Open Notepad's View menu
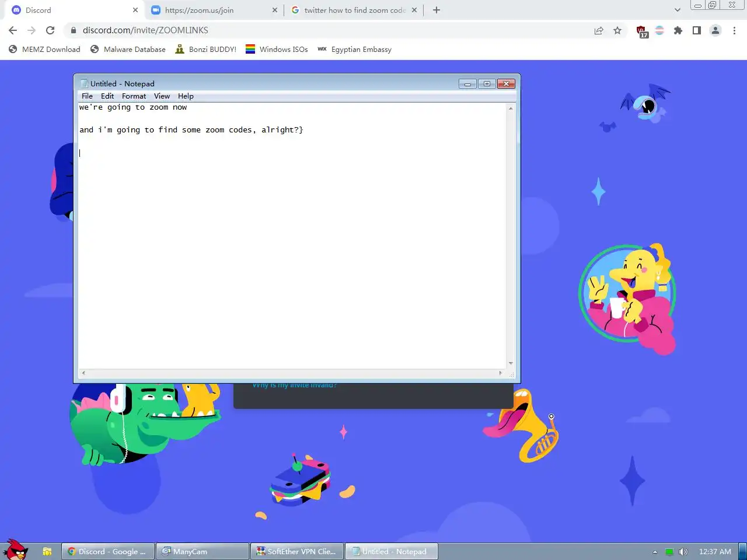This screenshot has height=560, width=747. [162, 96]
